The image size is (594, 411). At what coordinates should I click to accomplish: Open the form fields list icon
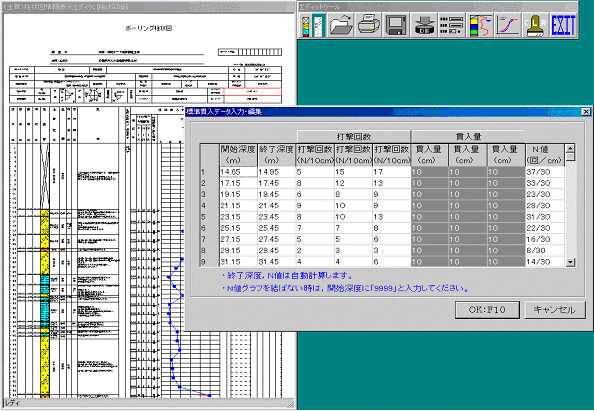(452, 25)
